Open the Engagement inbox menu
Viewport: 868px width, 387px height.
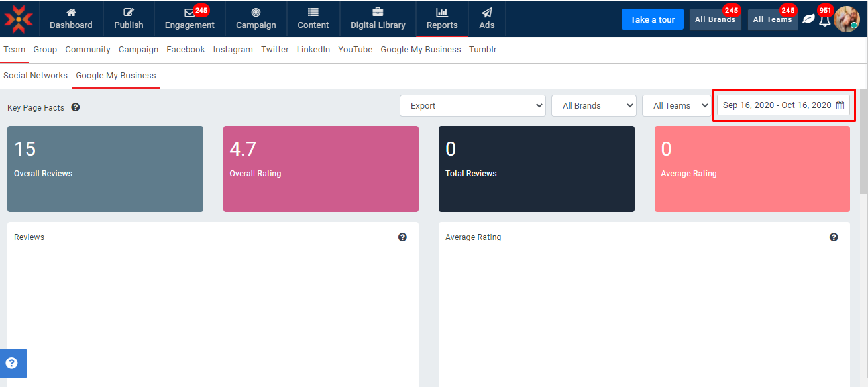coord(190,19)
